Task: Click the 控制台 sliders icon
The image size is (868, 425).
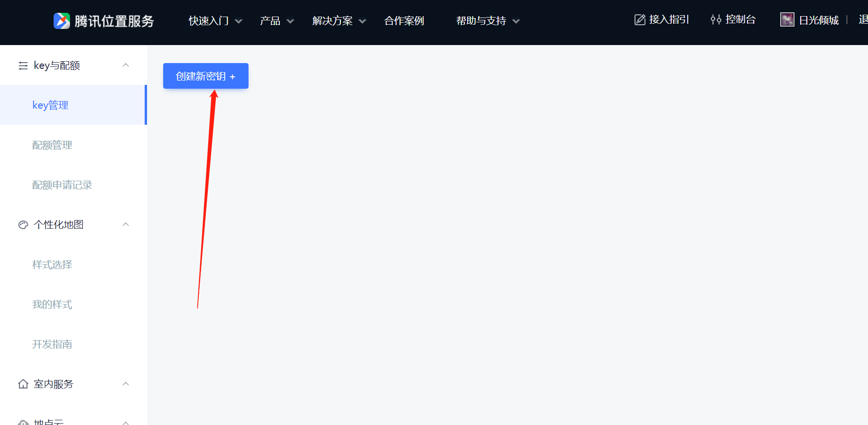Action: (716, 19)
